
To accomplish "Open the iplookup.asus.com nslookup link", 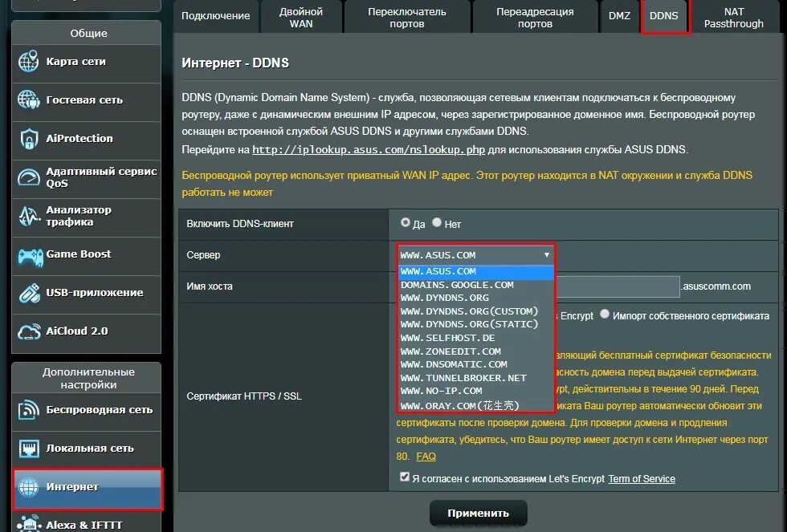I will tap(369, 149).
